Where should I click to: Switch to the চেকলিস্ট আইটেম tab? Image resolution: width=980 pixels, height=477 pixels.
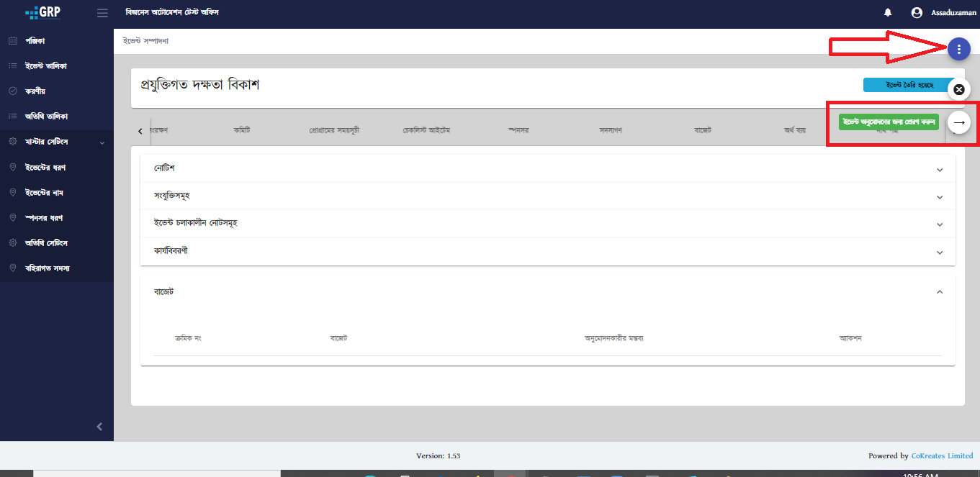426,130
